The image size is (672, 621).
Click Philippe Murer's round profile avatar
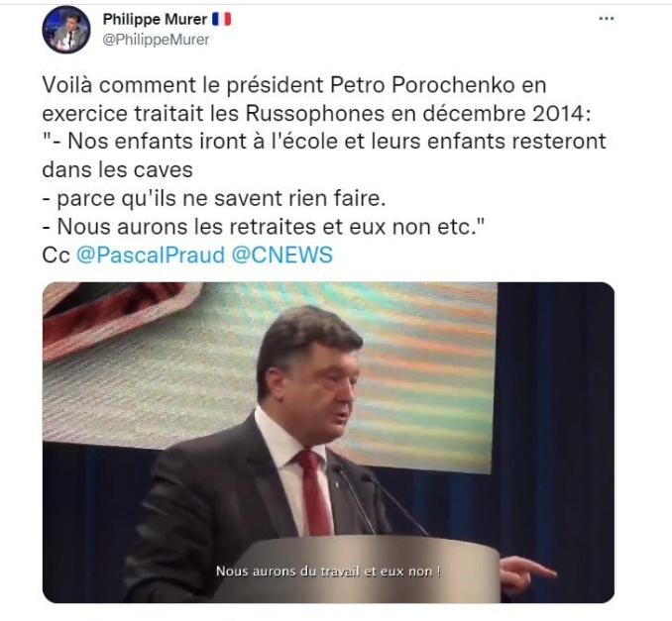(66, 30)
